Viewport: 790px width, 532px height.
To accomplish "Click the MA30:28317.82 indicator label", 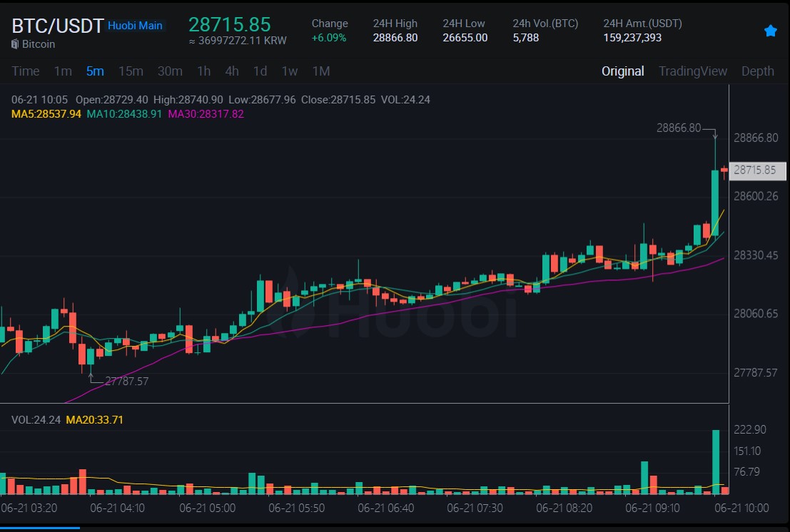I will click(x=206, y=114).
